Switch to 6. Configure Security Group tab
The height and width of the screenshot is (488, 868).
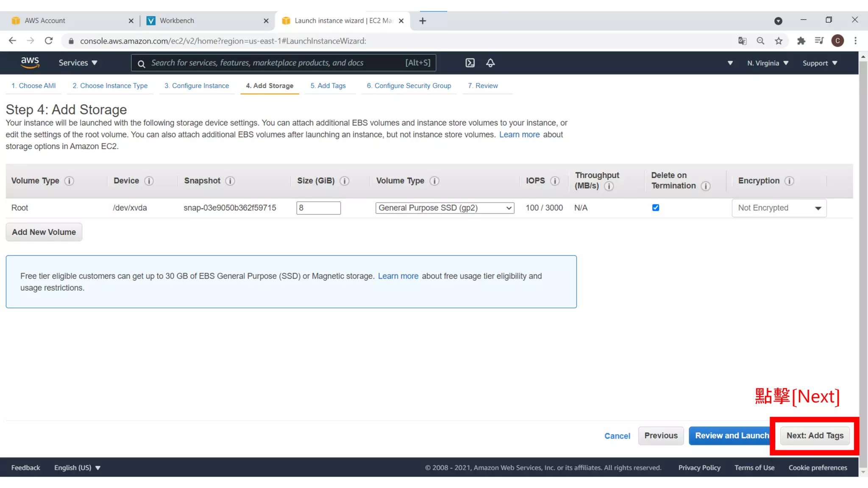409,86
